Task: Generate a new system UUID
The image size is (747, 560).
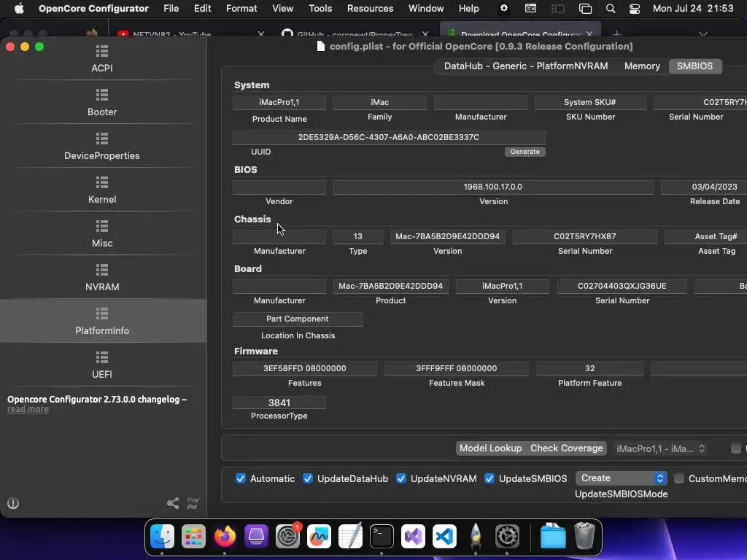Action: pos(525,152)
